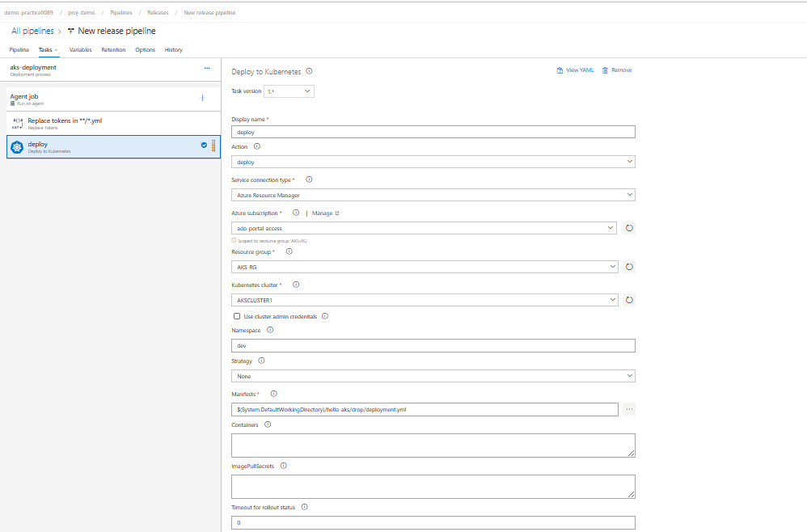This screenshot has height=532, width=807.
Task: Switch to the History tab
Action: [173, 50]
